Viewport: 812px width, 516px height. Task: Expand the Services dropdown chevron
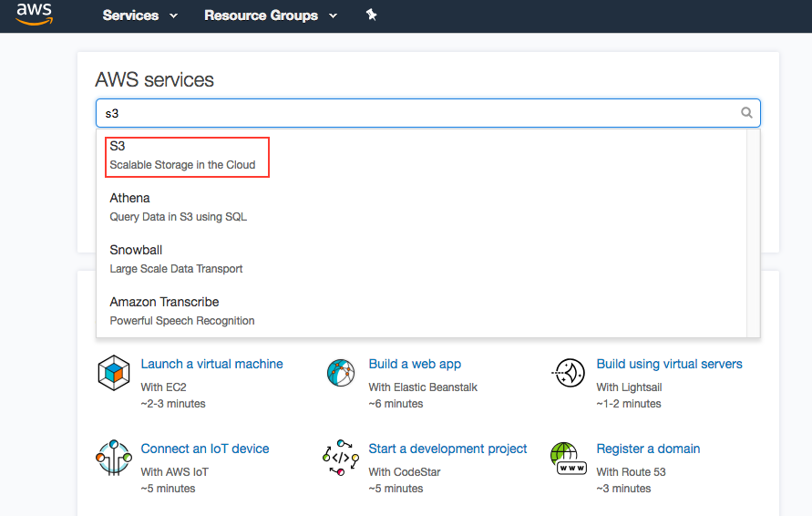pos(173,16)
